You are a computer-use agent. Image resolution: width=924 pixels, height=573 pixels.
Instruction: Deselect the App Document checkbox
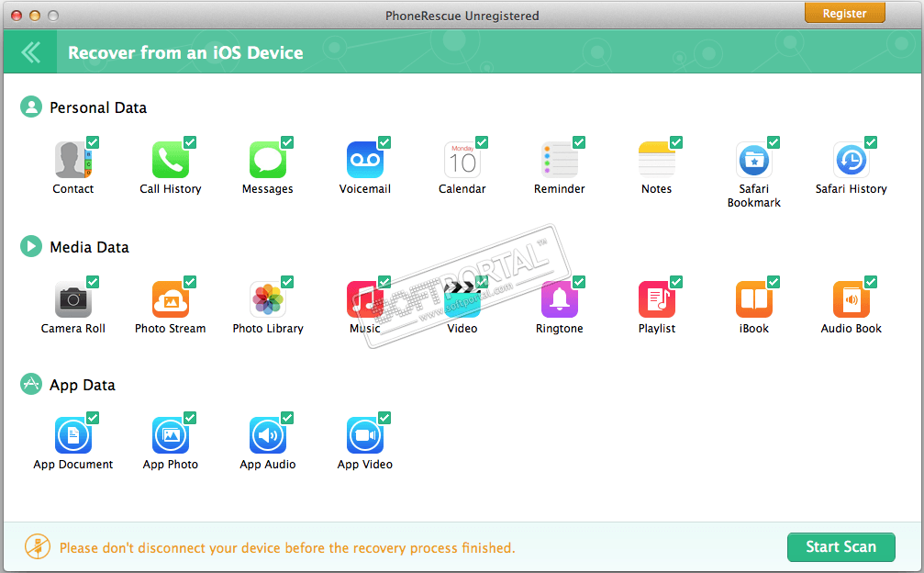tap(93, 418)
